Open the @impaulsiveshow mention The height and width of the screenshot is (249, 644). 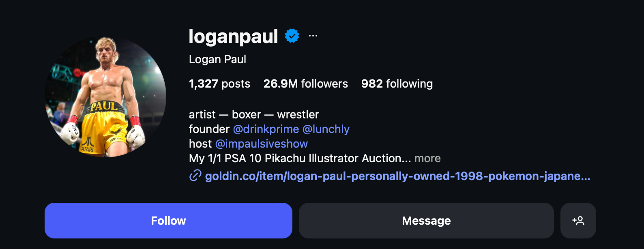pyautogui.click(x=262, y=144)
